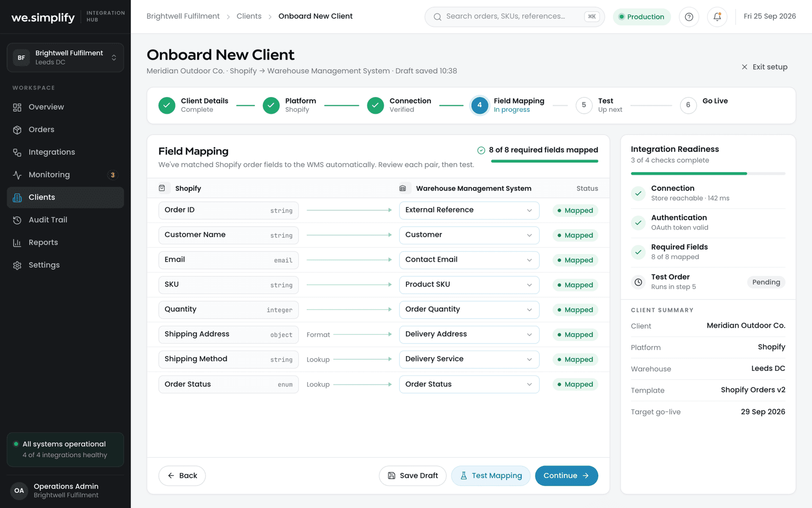Toggle the Production environment pill
The width and height of the screenshot is (812, 508).
tap(642, 17)
